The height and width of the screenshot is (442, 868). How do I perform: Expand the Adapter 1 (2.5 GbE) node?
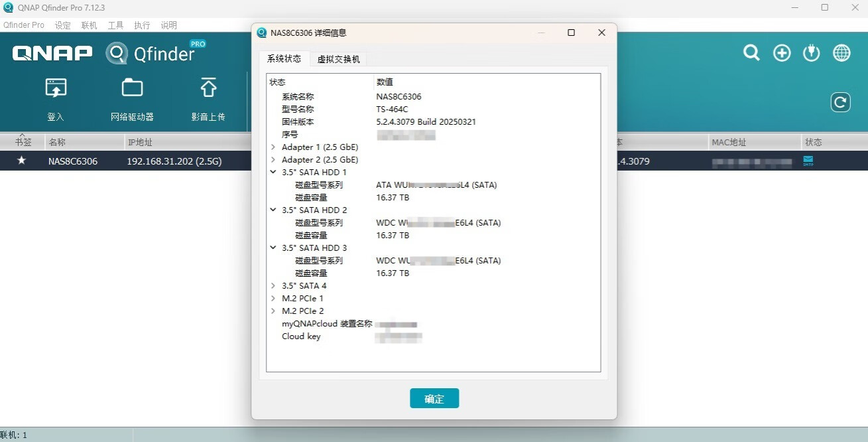(x=273, y=147)
